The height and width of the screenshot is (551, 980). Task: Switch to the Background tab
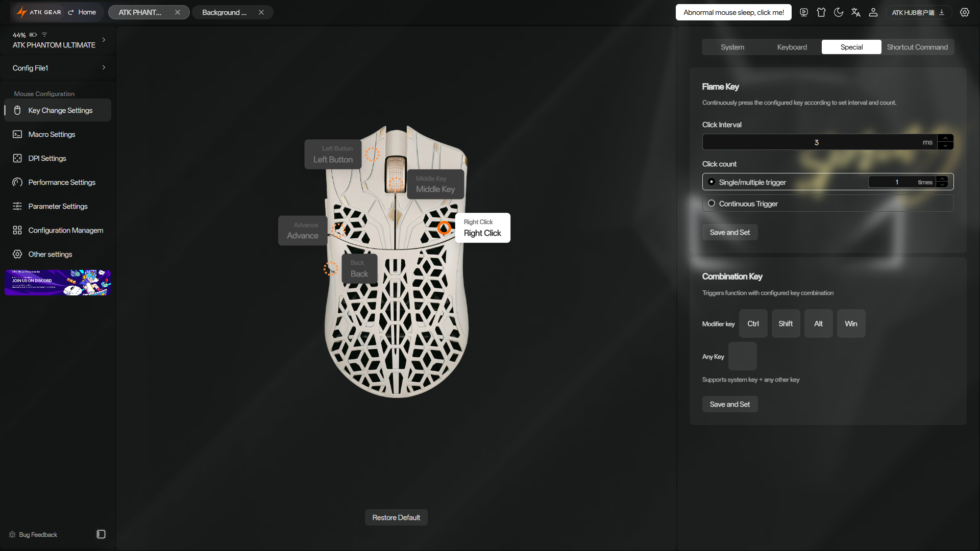pyautogui.click(x=225, y=12)
